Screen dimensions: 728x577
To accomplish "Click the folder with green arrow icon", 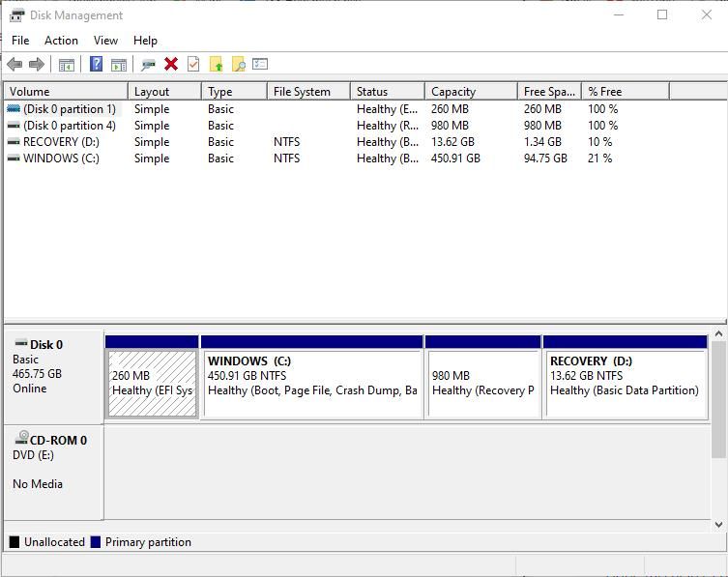I will 216,65.
